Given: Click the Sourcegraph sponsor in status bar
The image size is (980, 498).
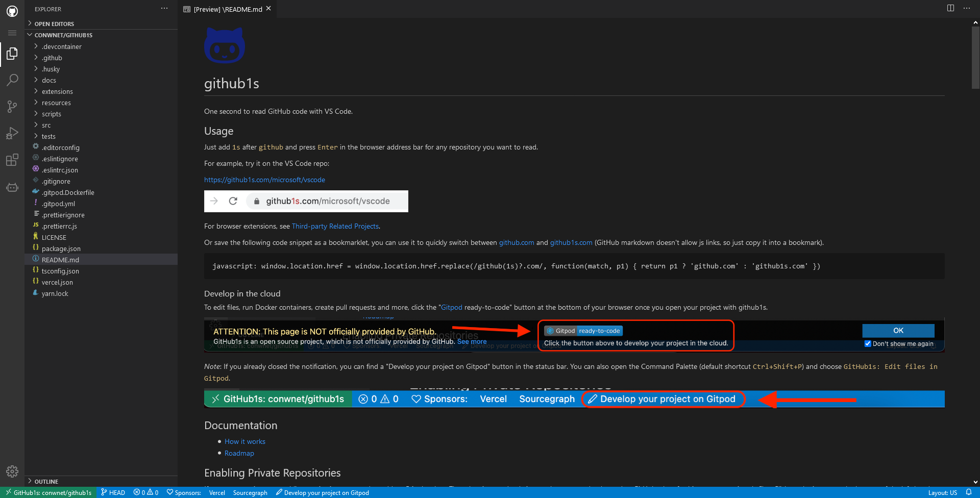Looking at the screenshot, I should coord(250,492).
